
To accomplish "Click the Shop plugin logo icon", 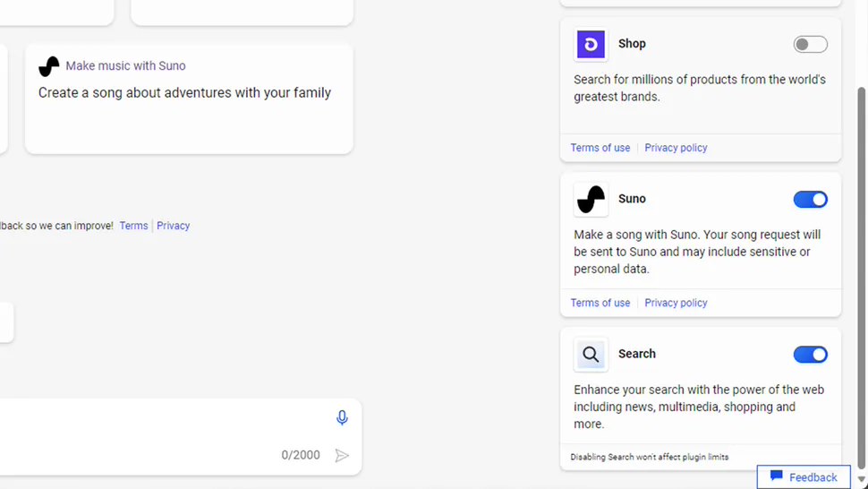I will pyautogui.click(x=591, y=44).
